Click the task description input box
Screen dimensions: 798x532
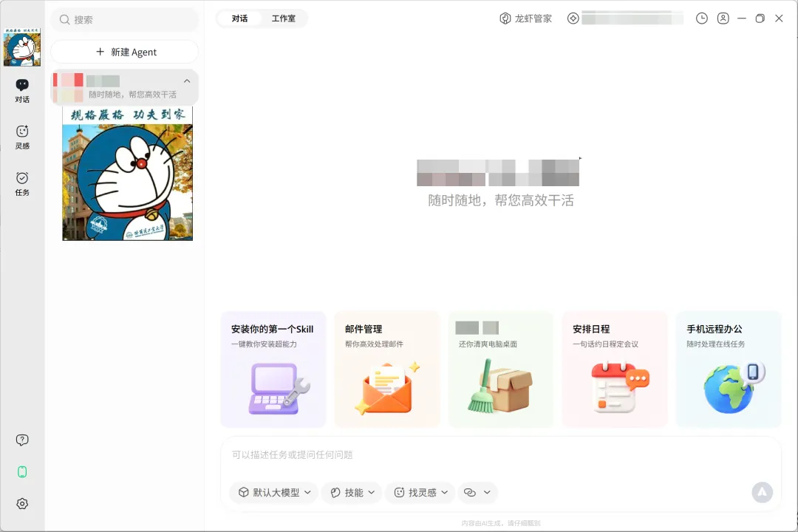pyautogui.click(x=501, y=455)
